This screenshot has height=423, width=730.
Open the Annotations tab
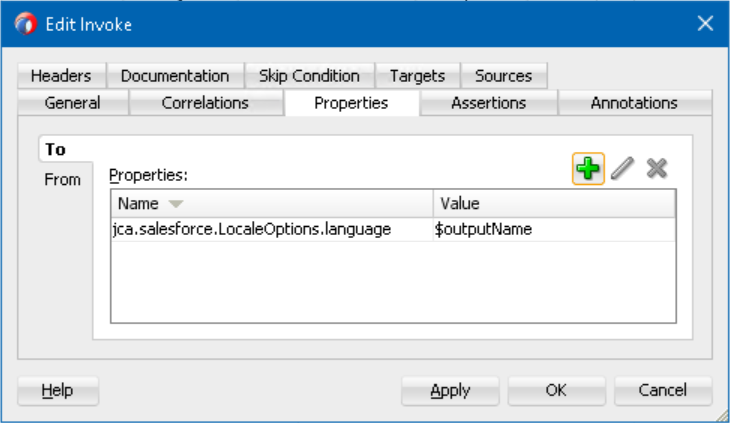pos(634,103)
